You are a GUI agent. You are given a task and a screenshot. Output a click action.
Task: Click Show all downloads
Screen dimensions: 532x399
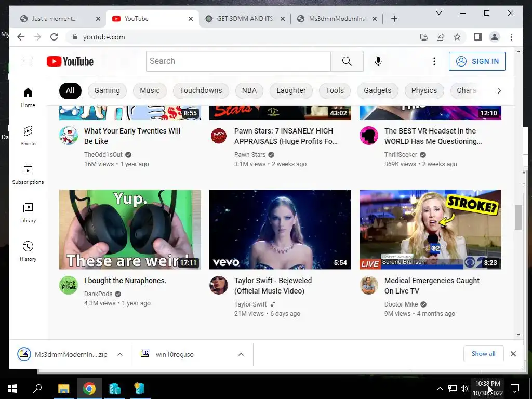(x=483, y=354)
